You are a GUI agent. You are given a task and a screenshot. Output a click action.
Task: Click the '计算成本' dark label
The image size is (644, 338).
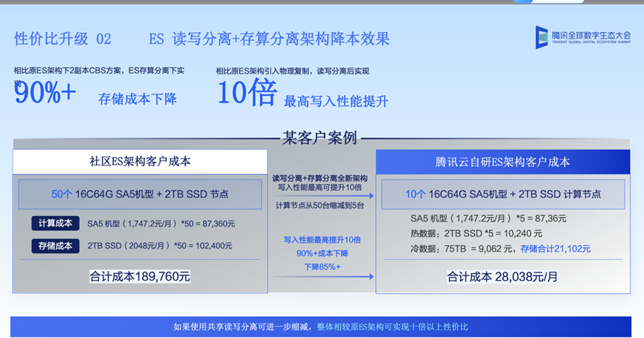click(x=55, y=223)
